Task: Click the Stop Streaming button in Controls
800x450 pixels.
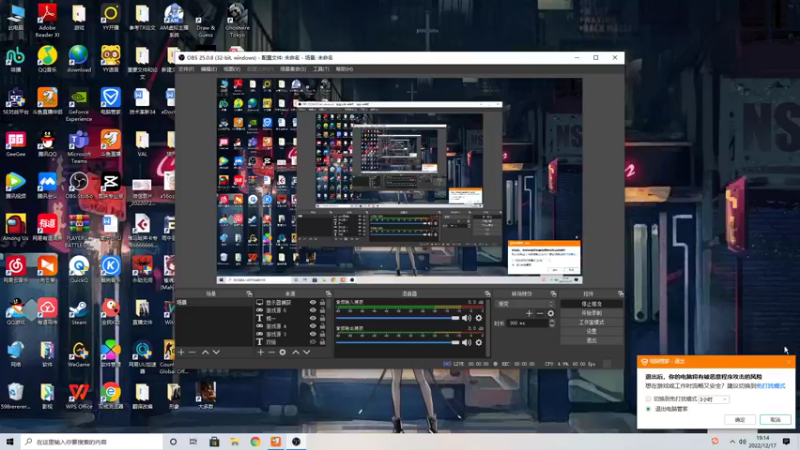Action: pos(593,303)
